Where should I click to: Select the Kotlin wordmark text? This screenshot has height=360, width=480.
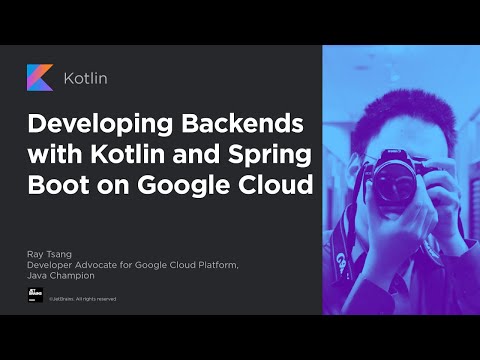[86, 78]
